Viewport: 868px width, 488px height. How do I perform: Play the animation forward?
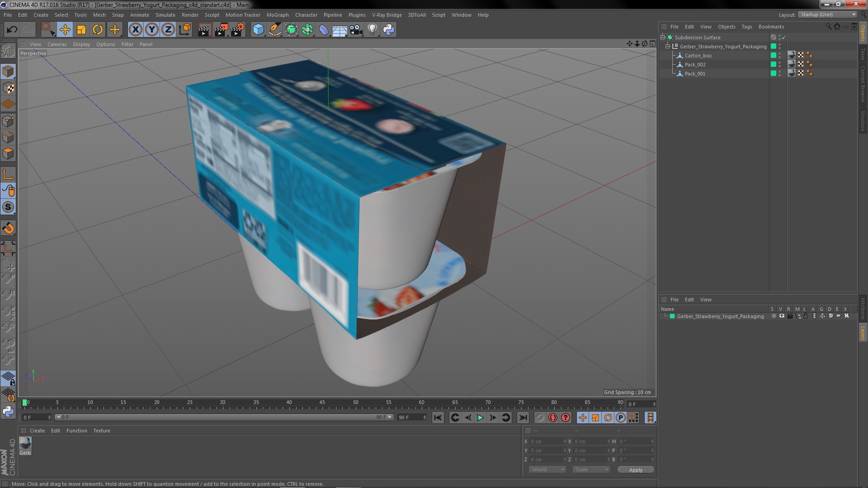pos(480,418)
